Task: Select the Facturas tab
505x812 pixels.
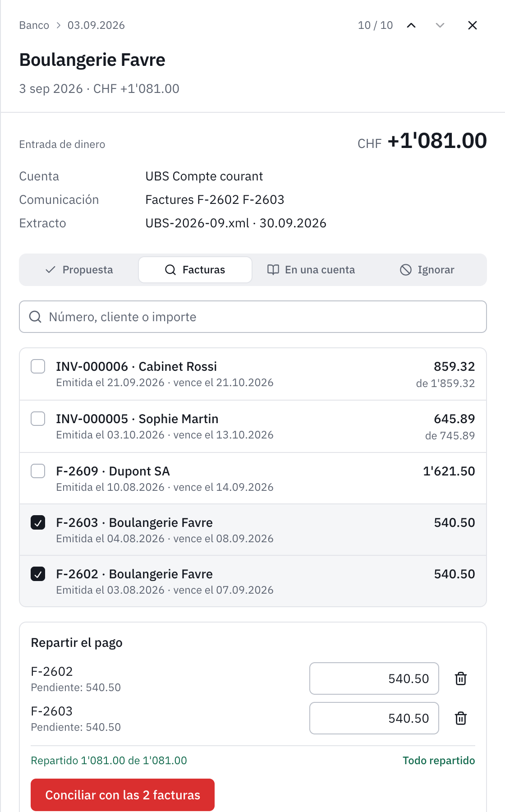Action: (x=195, y=270)
